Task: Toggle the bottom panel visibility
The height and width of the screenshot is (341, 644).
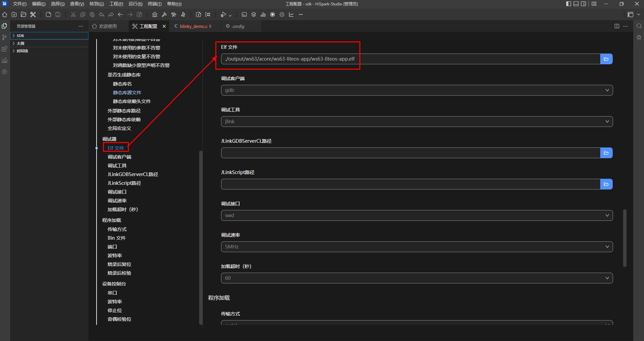Action: point(576,4)
